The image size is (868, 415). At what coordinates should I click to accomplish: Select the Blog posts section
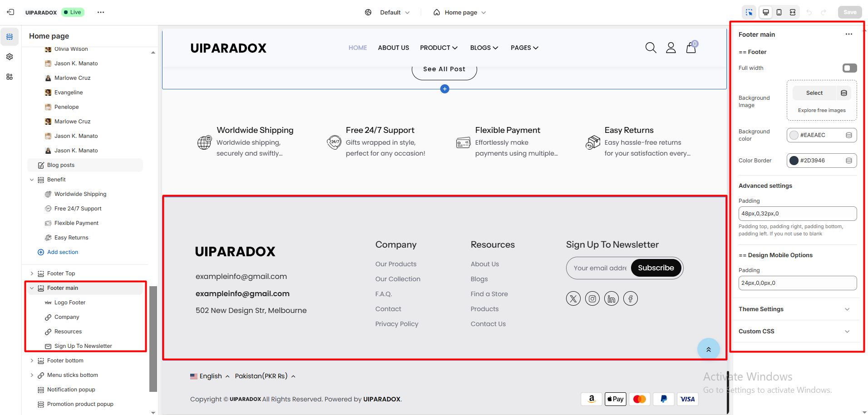click(85, 165)
